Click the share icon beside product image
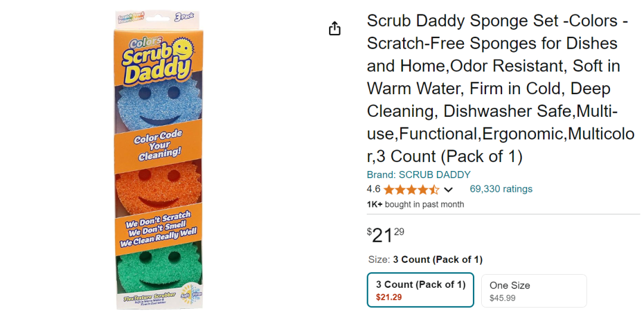The height and width of the screenshot is (317, 644). pos(335,29)
